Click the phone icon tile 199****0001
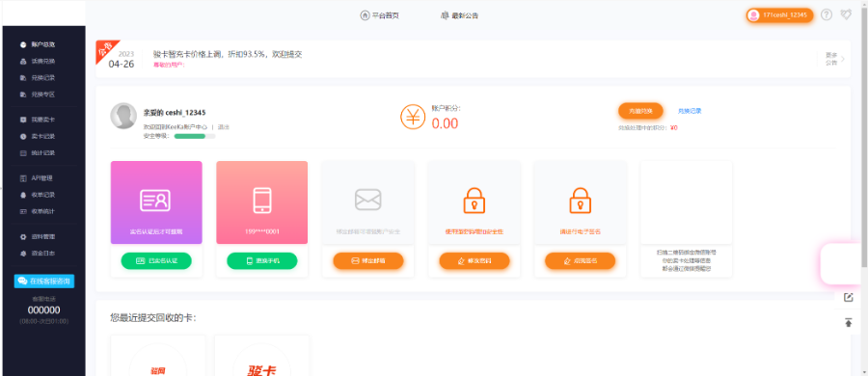 point(261,202)
